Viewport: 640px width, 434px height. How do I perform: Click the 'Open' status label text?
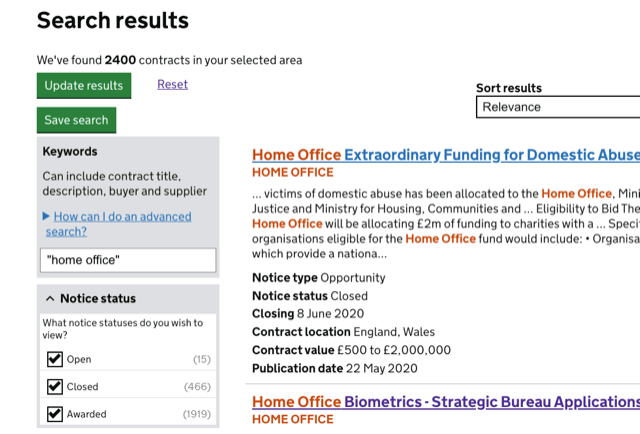coord(79,360)
